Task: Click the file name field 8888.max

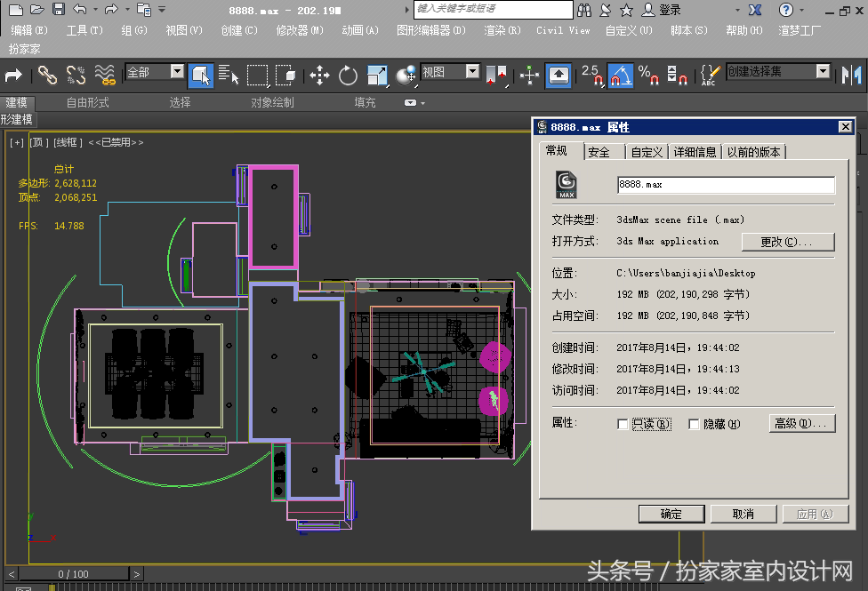Action: (x=726, y=185)
